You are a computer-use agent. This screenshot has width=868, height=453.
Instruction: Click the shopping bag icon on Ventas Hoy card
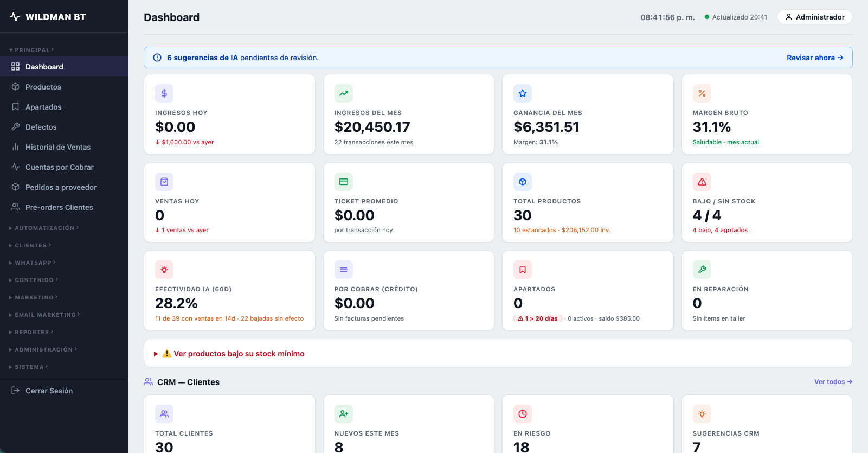click(164, 182)
